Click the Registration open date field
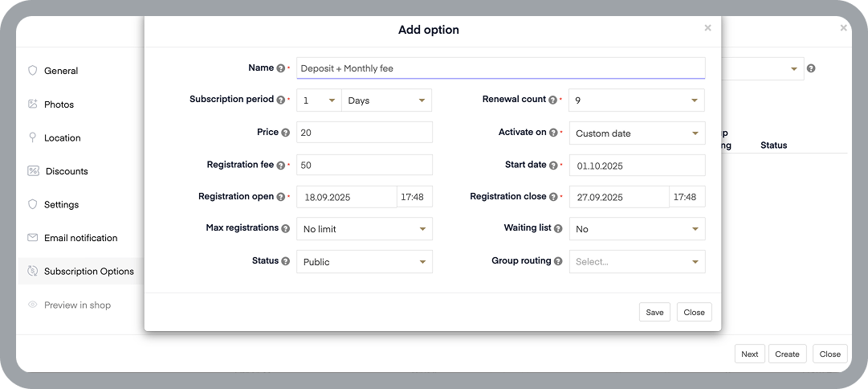 (x=347, y=197)
